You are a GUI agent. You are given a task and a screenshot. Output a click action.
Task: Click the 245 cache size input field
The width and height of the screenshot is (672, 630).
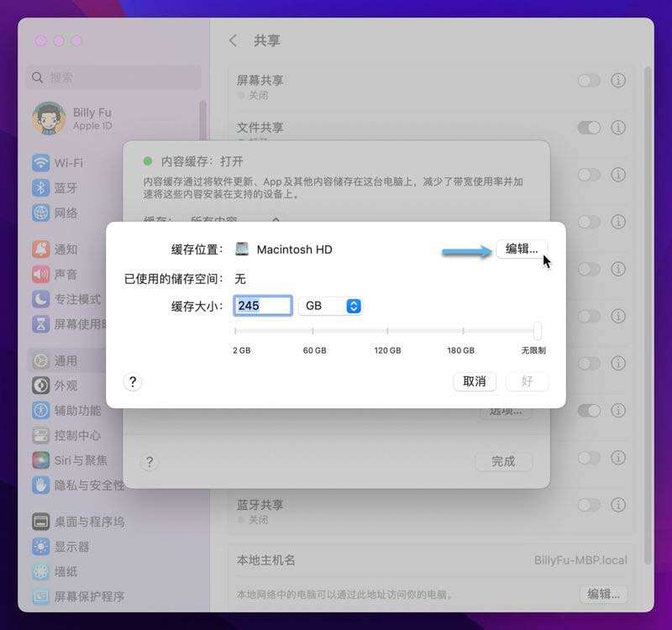click(262, 306)
